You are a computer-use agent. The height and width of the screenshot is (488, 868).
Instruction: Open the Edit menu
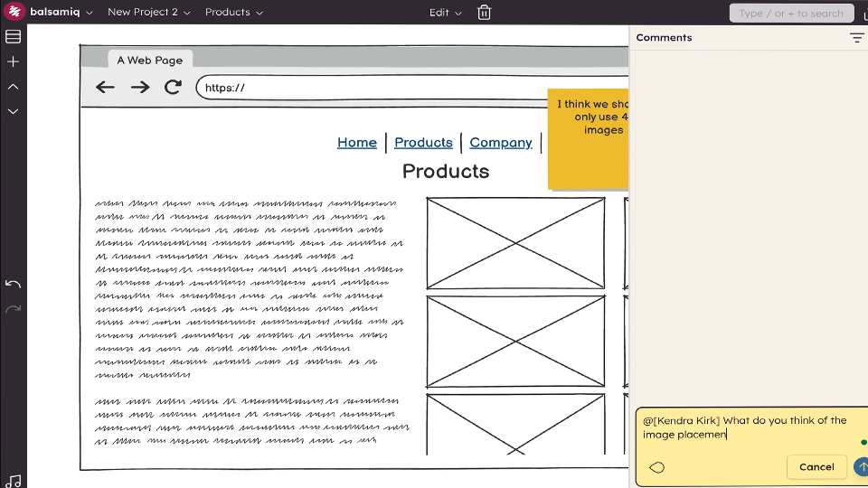click(x=445, y=12)
